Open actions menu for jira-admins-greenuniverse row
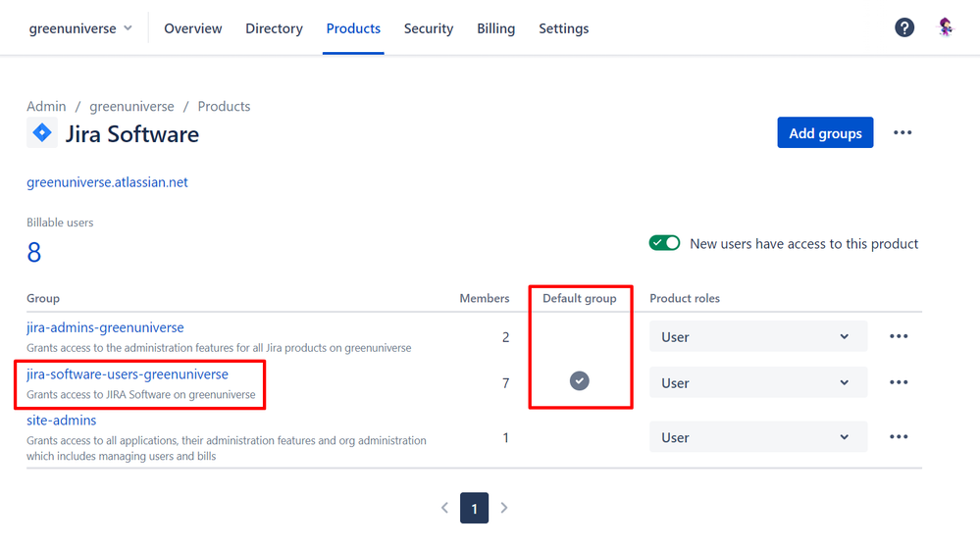 coord(899,336)
